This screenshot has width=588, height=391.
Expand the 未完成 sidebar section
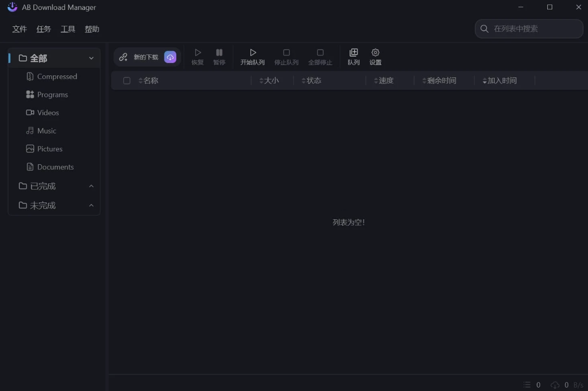(x=91, y=205)
